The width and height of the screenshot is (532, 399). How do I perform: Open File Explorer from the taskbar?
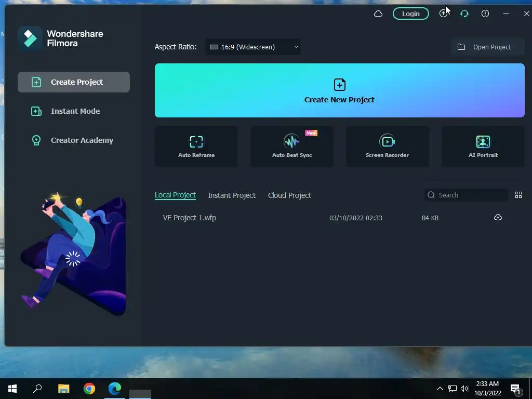[63, 388]
